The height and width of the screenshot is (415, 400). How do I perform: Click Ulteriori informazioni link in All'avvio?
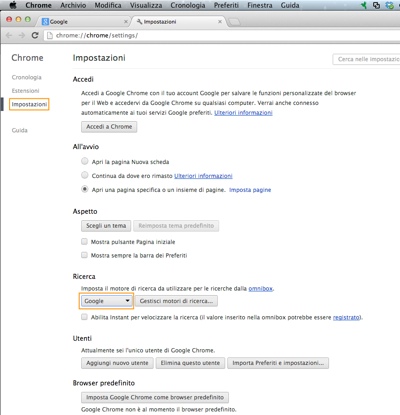[x=203, y=176]
